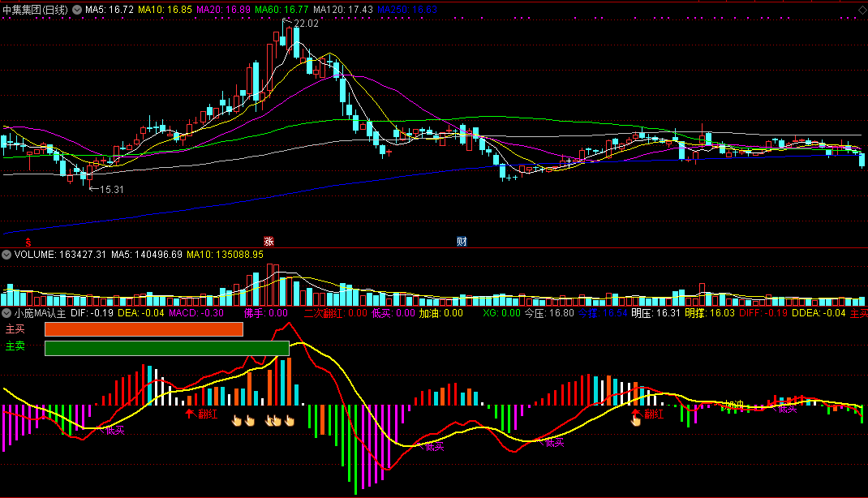Click the XG: 0.00 value

[501, 313]
